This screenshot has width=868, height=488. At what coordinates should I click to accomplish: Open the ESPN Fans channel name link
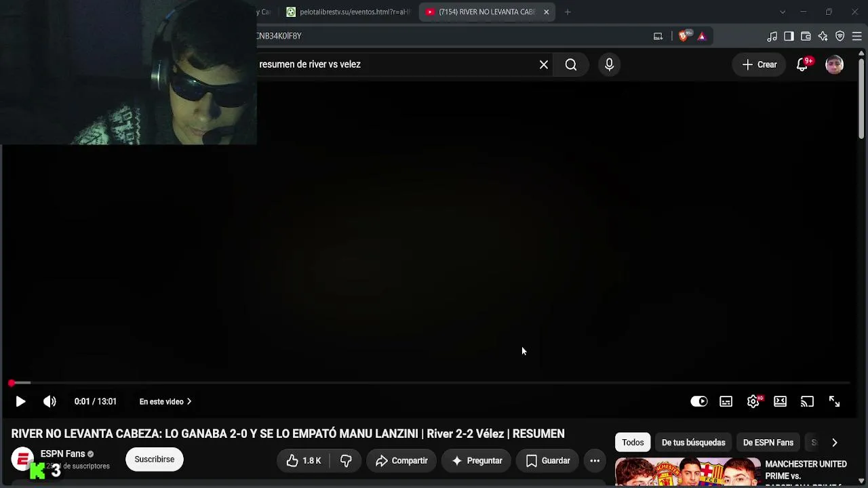click(x=62, y=454)
